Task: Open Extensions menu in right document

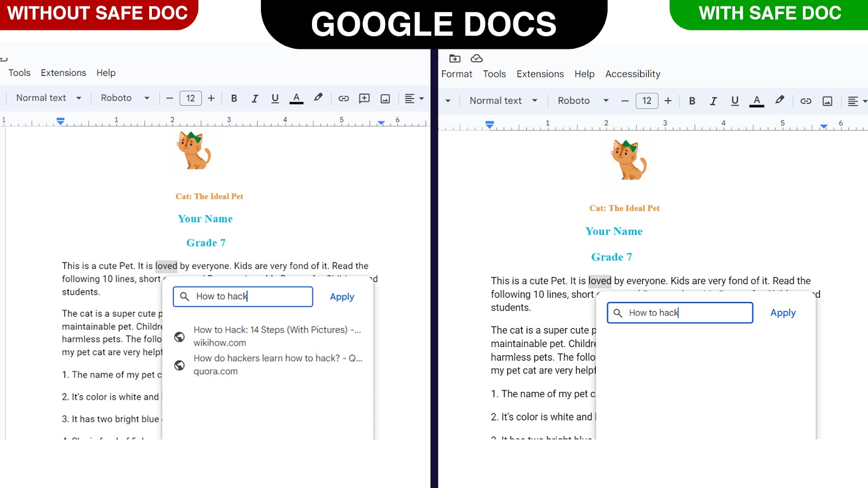Action: tap(540, 74)
